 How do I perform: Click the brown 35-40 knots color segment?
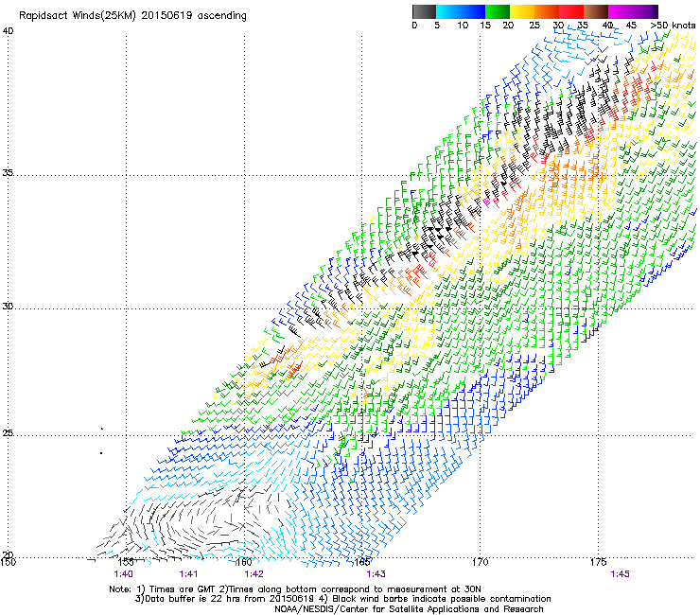click(596, 11)
